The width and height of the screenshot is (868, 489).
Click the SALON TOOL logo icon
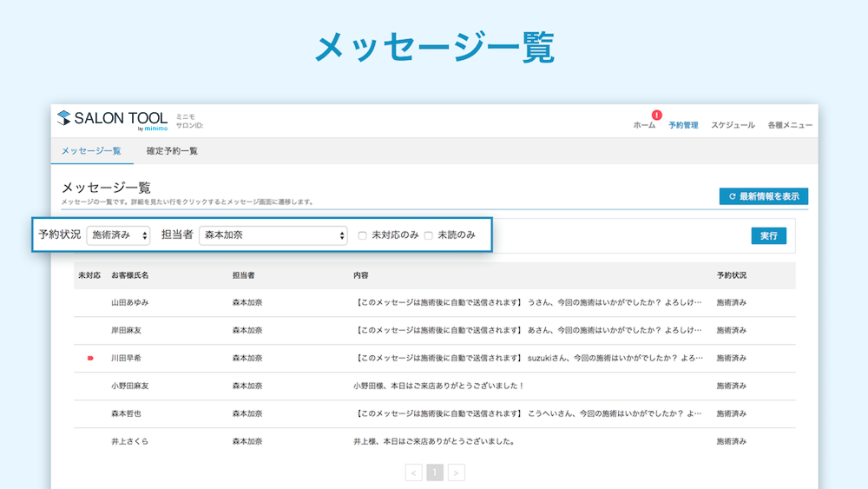pos(64,118)
